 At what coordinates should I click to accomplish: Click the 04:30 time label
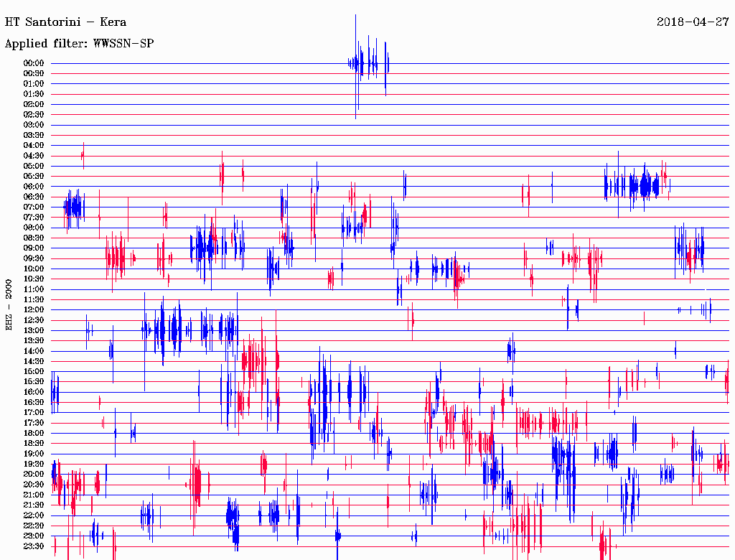[x=34, y=156]
